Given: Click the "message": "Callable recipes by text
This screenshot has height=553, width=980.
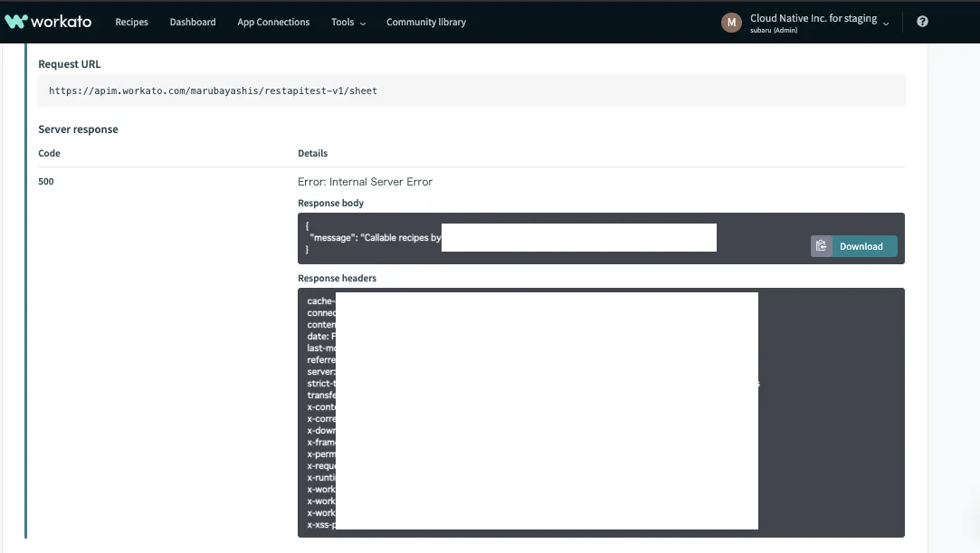Looking at the screenshot, I should click(375, 237).
